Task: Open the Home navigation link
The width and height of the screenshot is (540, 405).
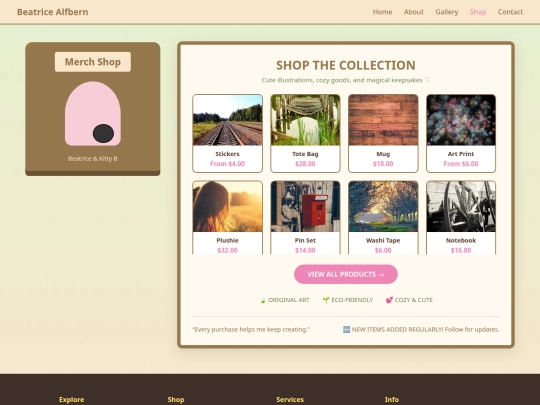Action: (x=382, y=12)
